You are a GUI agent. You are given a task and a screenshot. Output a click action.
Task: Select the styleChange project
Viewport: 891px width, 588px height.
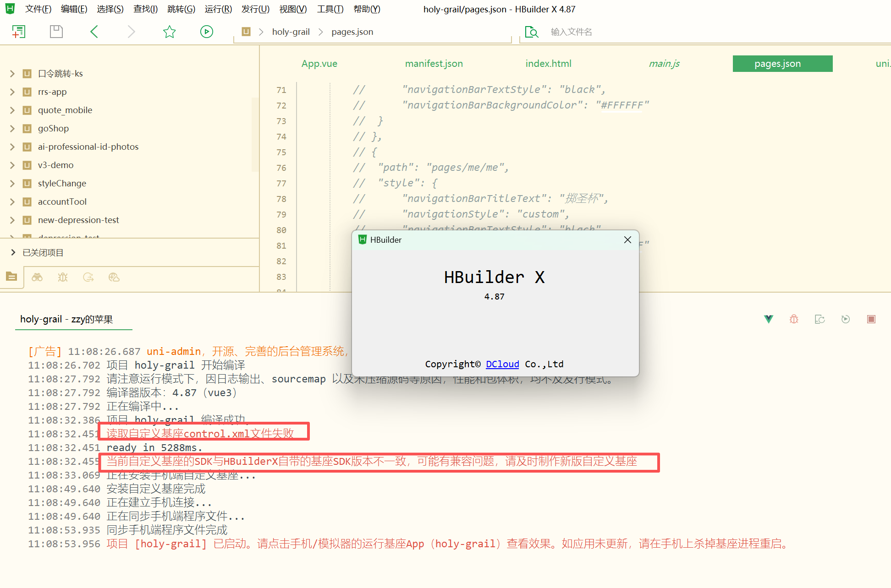[x=62, y=183]
